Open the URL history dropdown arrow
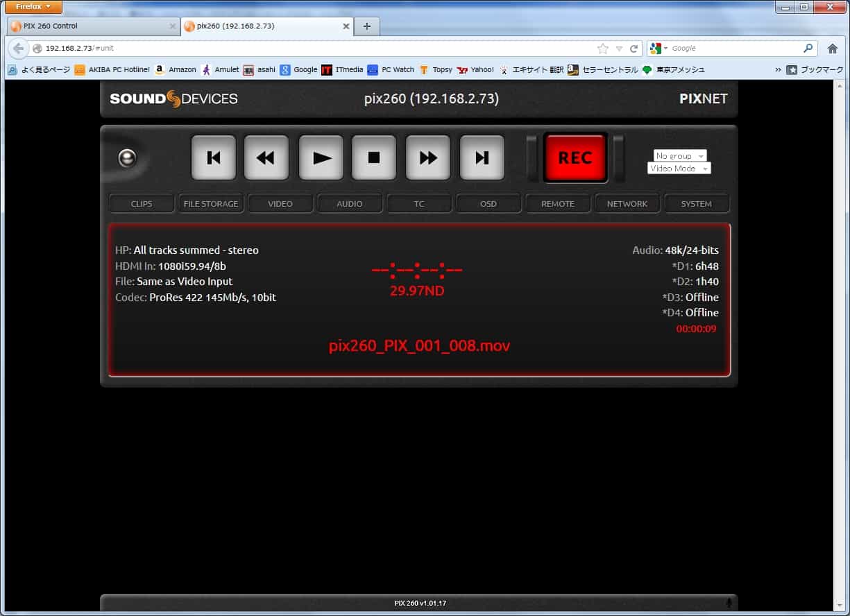This screenshot has height=616, width=850. tap(619, 49)
